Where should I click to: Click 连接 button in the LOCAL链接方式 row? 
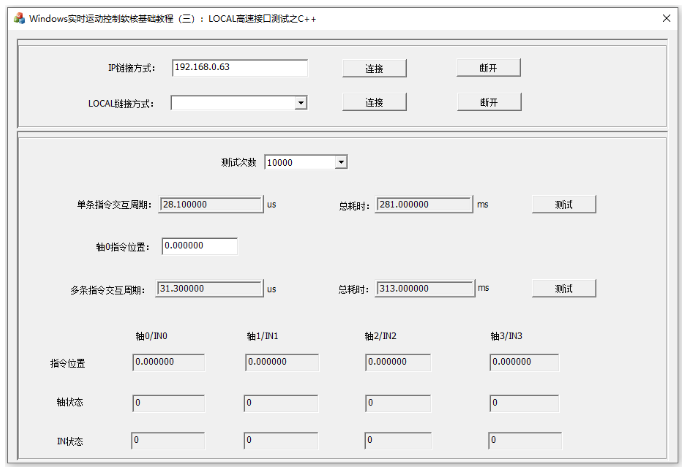coord(374,102)
